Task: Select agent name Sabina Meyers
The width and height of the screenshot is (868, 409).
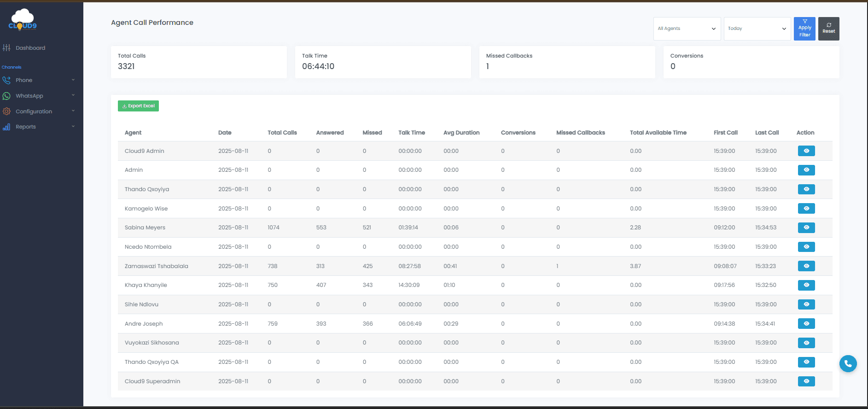Action: 145,228
